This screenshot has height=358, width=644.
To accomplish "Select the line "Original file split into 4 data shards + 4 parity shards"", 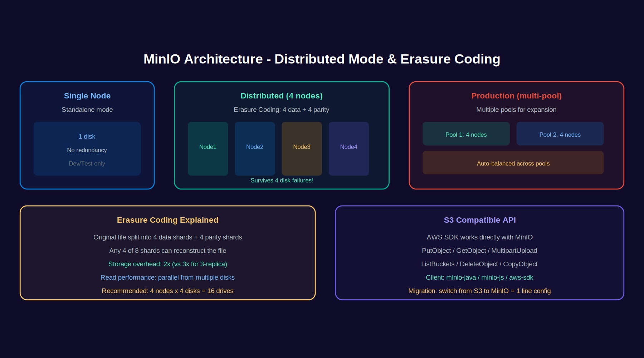I will [168, 237].
